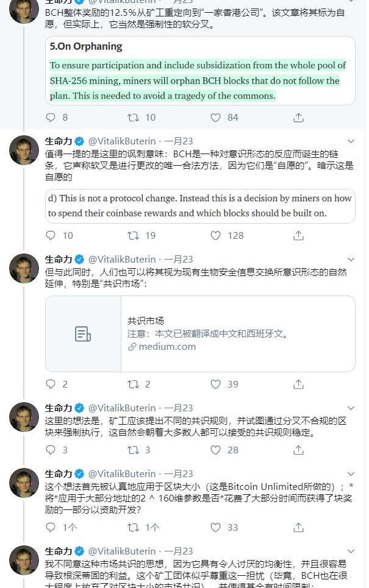The image size is (369, 588).
Task: Open the chevron menu on the 矿工应该提出 tweet
Action: click(x=351, y=408)
